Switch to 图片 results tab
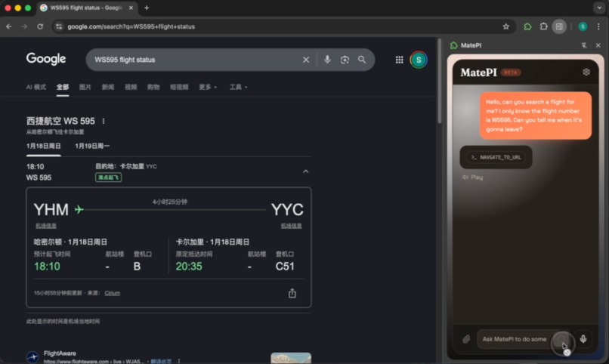The height and width of the screenshot is (364, 609). (85, 87)
